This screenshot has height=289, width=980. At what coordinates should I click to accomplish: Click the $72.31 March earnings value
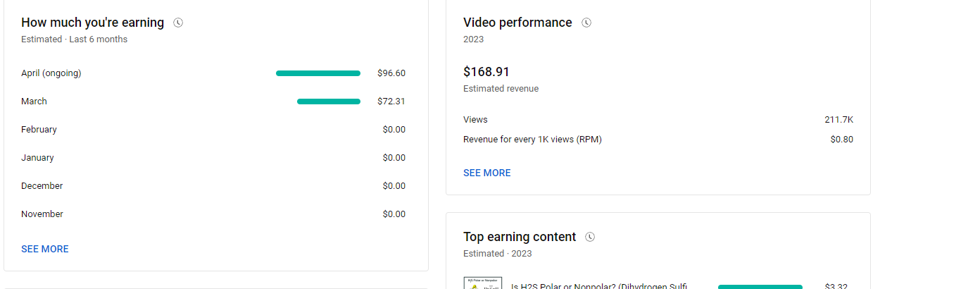pyautogui.click(x=391, y=102)
